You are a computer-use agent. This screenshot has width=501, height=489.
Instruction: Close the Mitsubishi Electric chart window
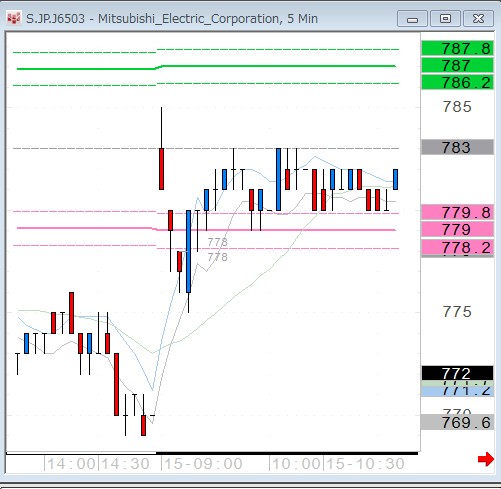click(x=478, y=19)
